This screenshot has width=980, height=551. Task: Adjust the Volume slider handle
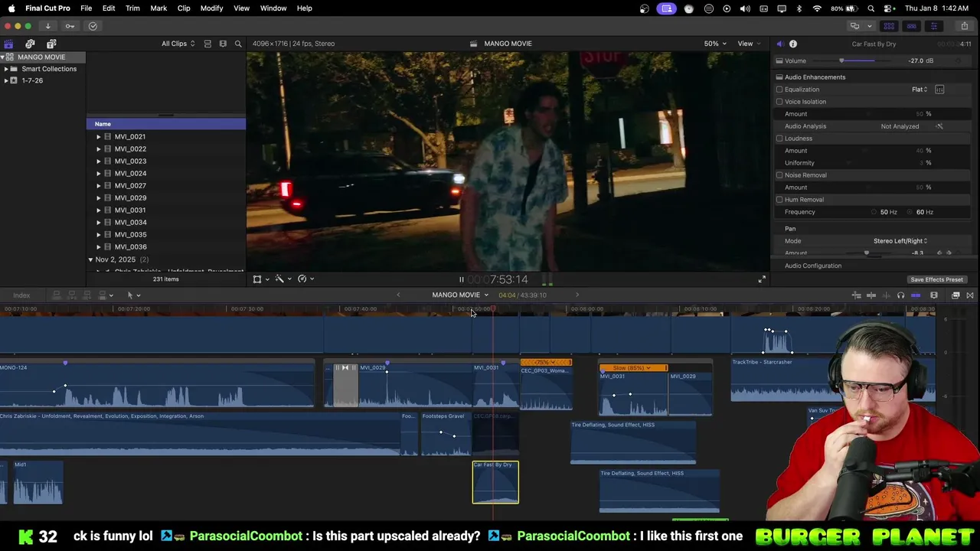[841, 60]
